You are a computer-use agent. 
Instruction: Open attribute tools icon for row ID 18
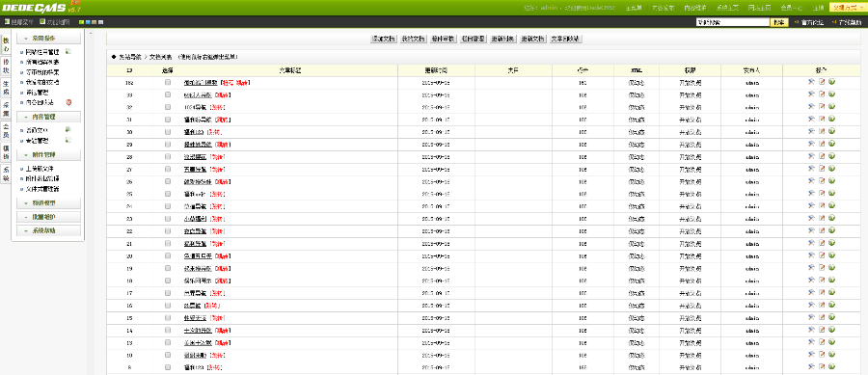[811, 280]
